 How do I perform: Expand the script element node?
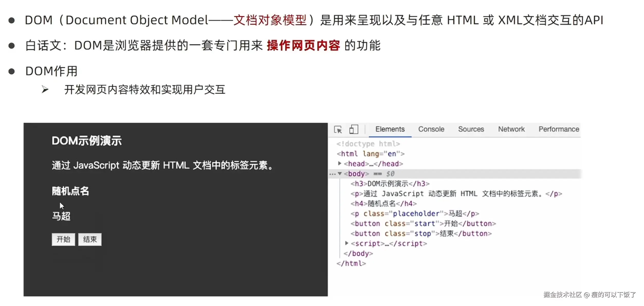(347, 243)
